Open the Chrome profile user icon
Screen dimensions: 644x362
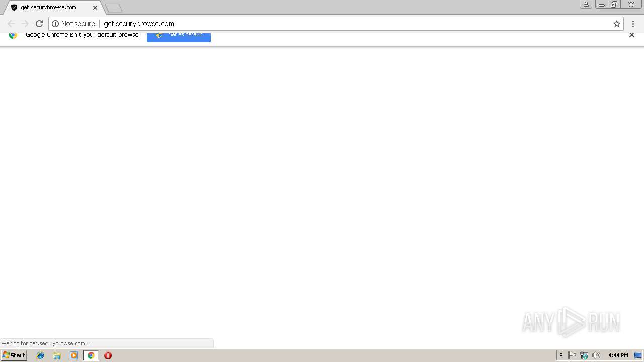point(586,4)
